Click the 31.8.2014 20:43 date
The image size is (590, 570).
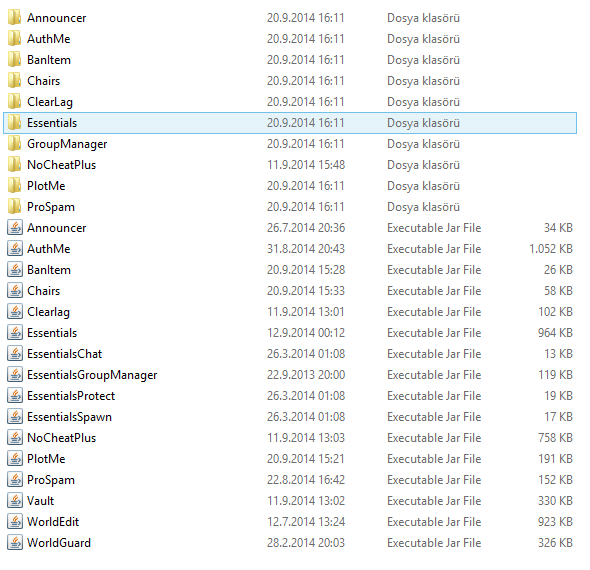[306, 249]
